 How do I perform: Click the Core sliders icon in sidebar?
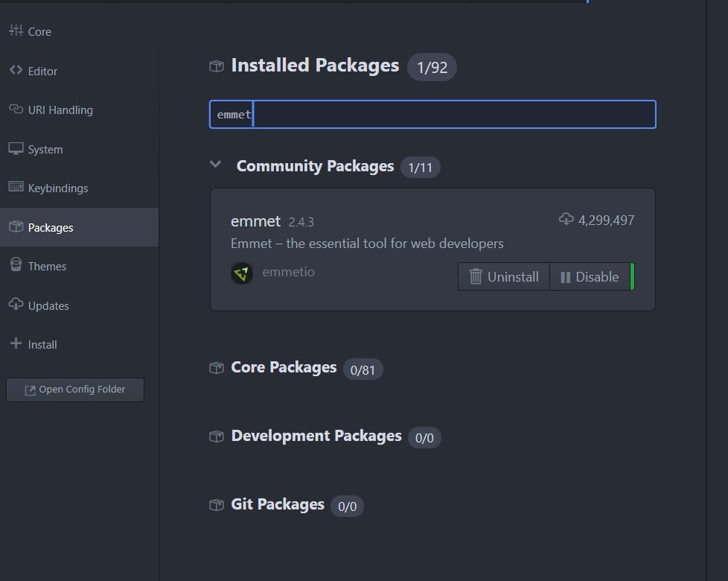16,31
